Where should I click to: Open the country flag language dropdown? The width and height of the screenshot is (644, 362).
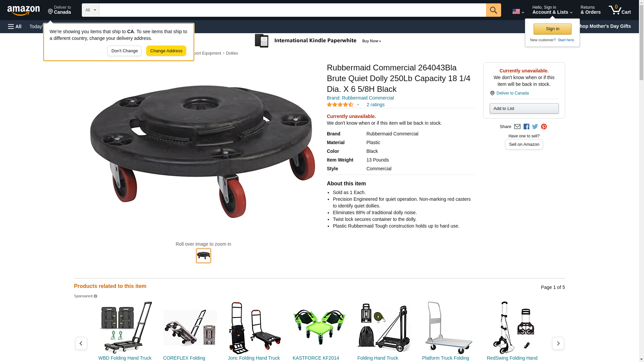[518, 11]
